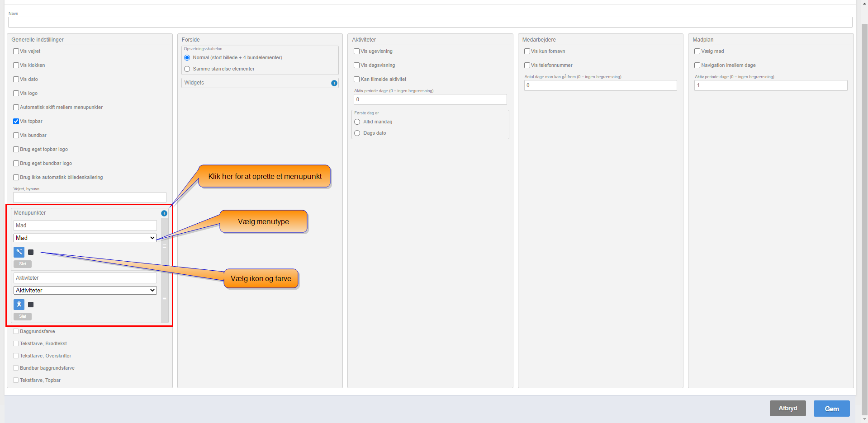
Task: Click the plus icon in Widgets header
Action: pyautogui.click(x=334, y=83)
